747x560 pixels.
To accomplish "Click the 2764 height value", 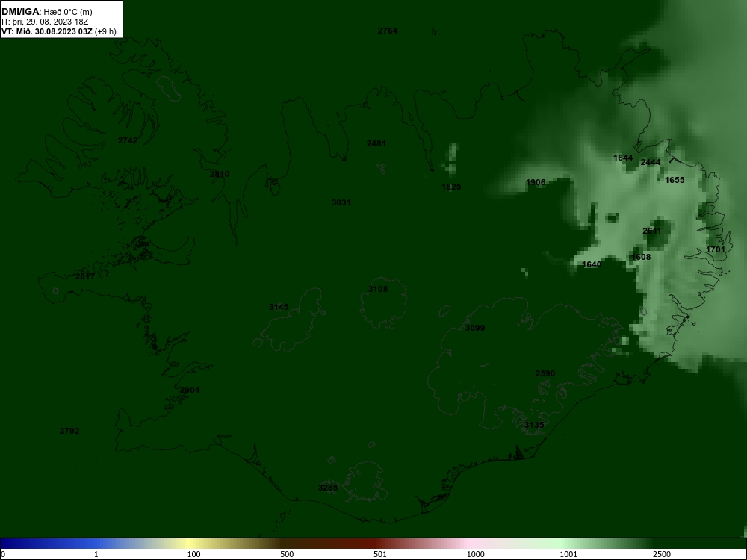I will point(387,31).
